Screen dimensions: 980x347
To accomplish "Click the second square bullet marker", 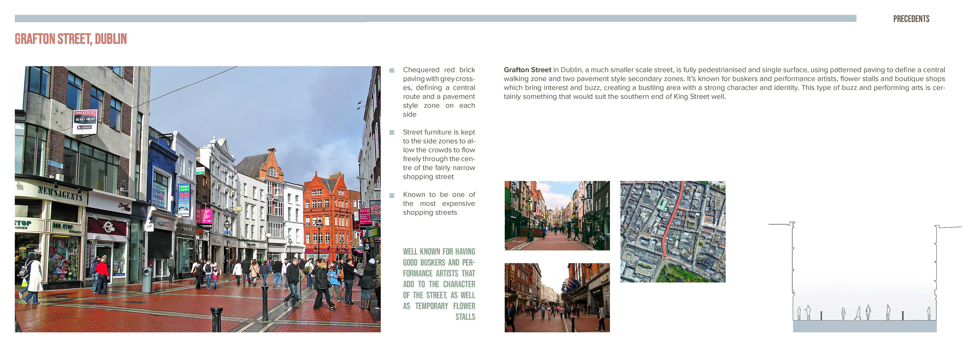I will [392, 133].
